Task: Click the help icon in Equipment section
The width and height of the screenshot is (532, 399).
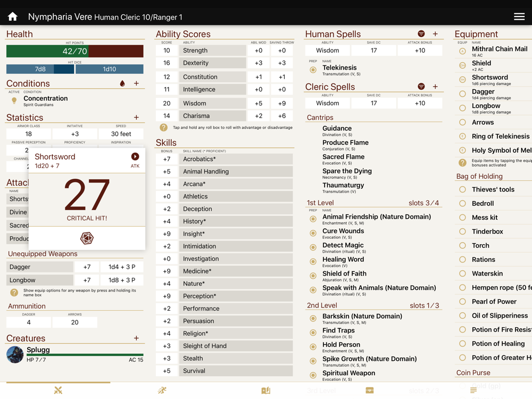Action: (x=462, y=162)
